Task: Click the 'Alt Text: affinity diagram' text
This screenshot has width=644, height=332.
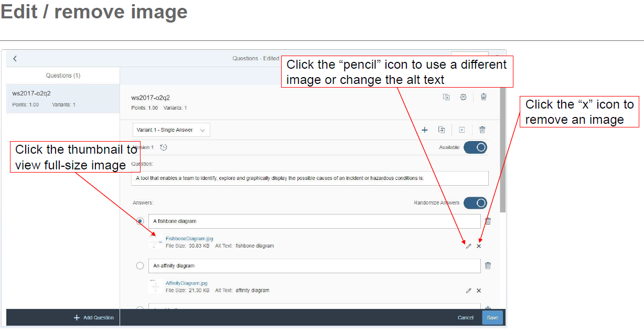Action: (x=242, y=291)
